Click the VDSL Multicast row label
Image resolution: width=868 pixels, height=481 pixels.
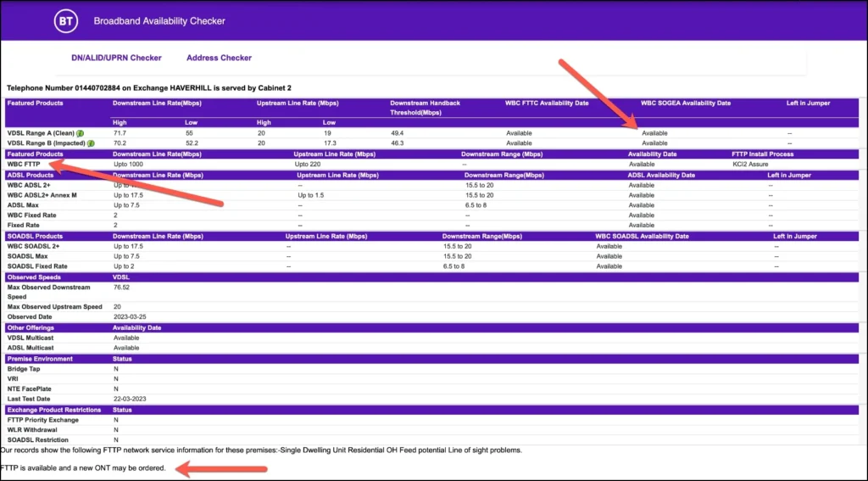(x=31, y=338)
